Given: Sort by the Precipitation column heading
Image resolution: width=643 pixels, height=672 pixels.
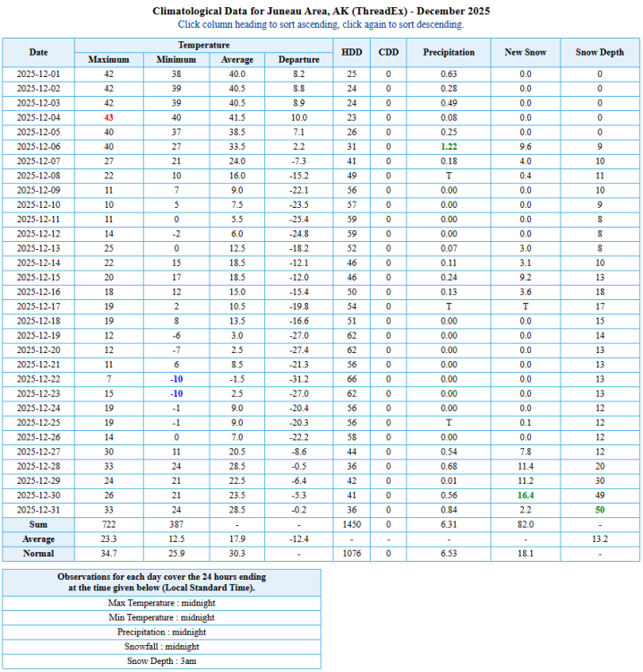Looking at the screenshot, I should pos(449,52).
